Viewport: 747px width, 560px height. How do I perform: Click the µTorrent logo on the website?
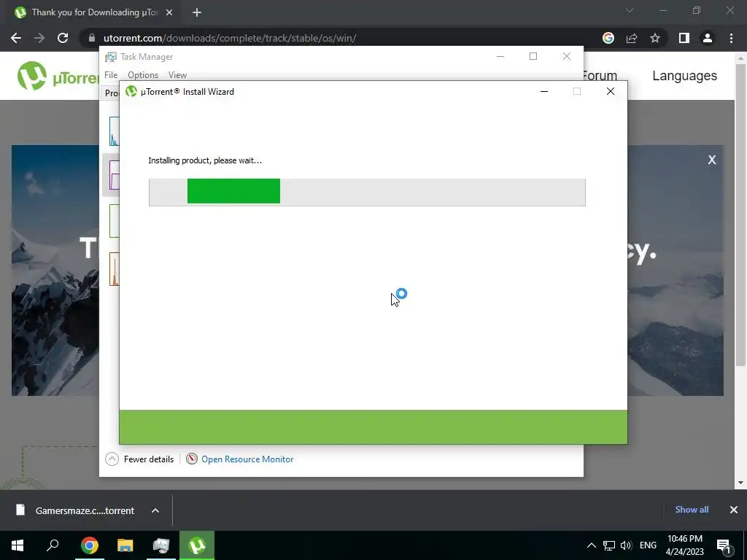57,76
